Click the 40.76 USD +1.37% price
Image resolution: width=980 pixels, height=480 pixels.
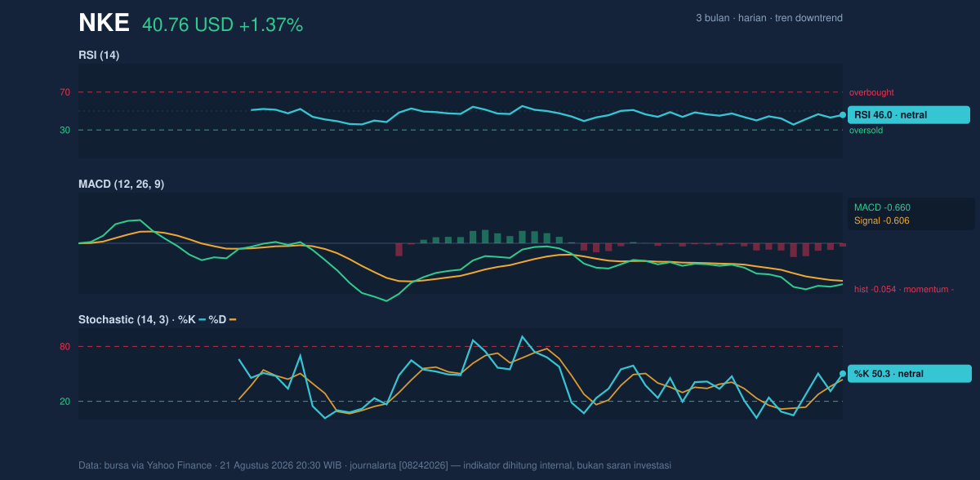(222, 25)
